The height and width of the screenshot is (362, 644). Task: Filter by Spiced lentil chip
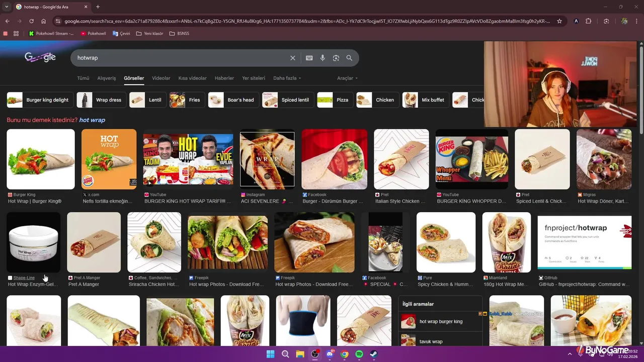click(288, 100)
